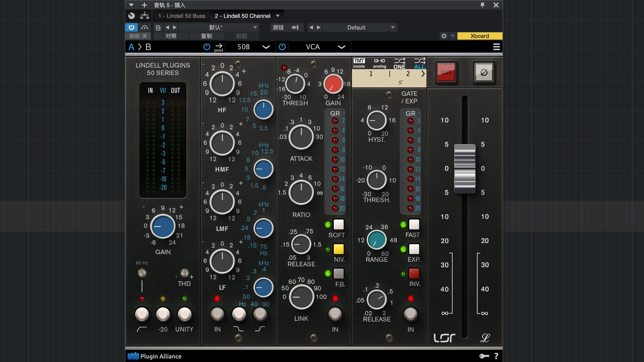Viewport: 644px width, 362px height.
Task: Click the THD trim screw
Action: click(x=184, y=273)
